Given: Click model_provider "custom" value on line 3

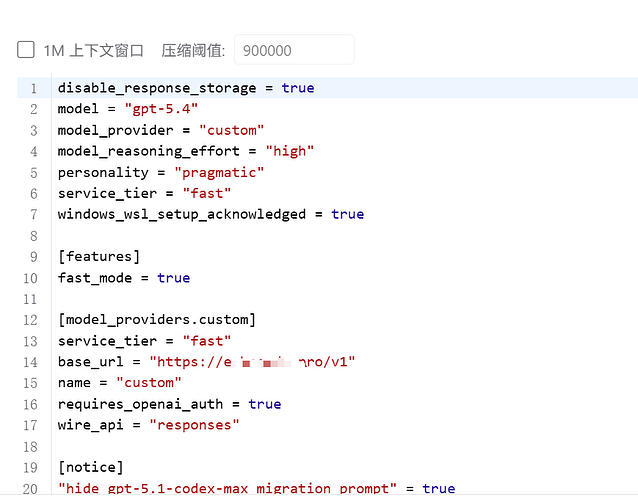Looking at the screenshot, I should (232, 130).
